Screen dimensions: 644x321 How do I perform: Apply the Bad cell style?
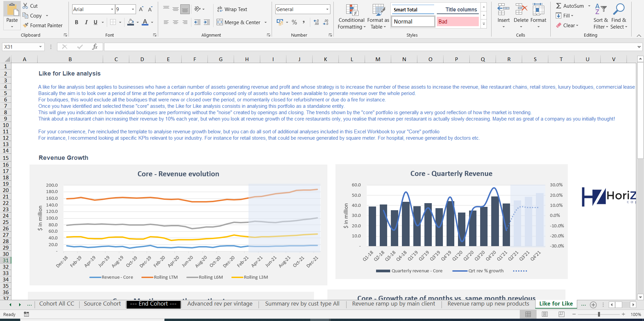coord(458,21)
